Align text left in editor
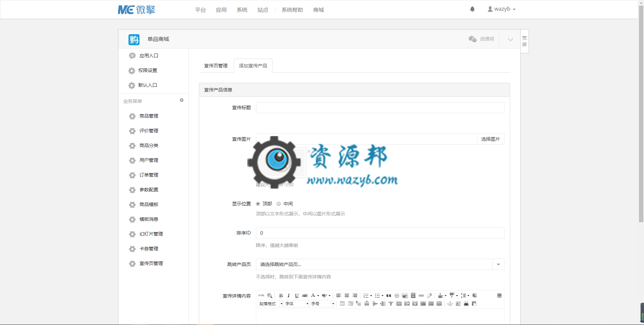644x325 pixels. (339, 296)
